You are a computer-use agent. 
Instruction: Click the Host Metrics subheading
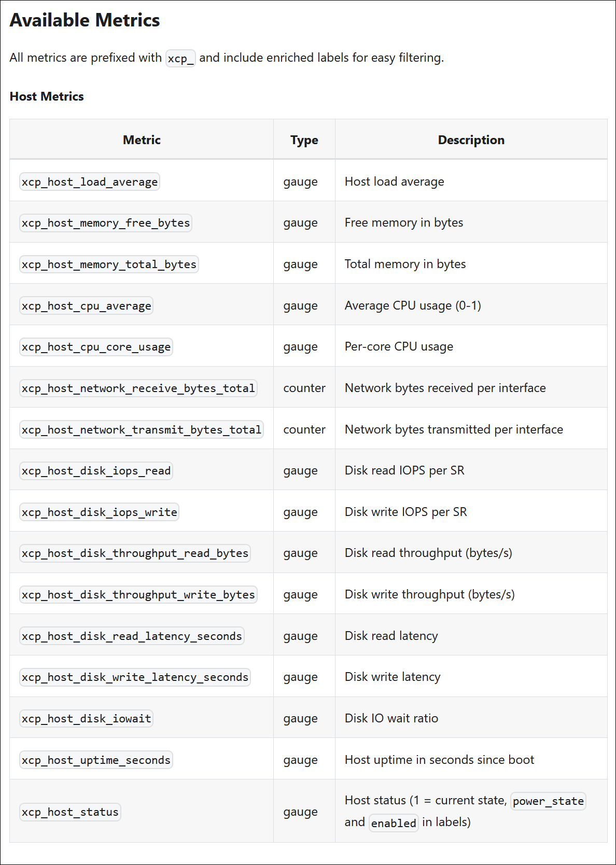pos(47,96)
